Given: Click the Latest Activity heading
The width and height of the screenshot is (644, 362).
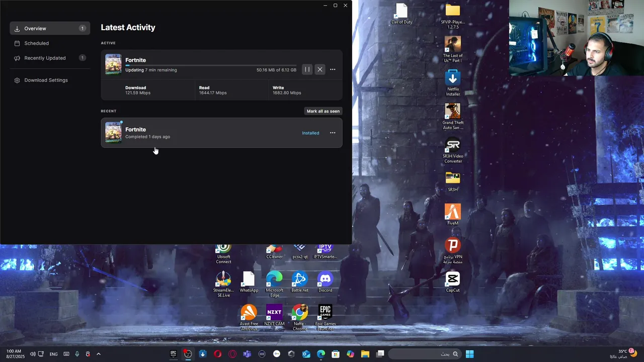Looking at the screenshot, I should coord(128,28).
